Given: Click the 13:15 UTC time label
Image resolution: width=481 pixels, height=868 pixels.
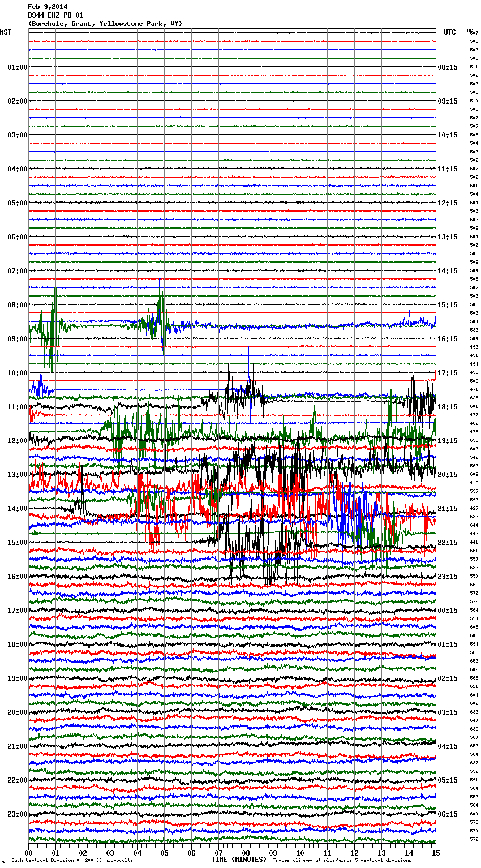Looking at the screenshot, I should pyautogui.click(x=448, y=237).
